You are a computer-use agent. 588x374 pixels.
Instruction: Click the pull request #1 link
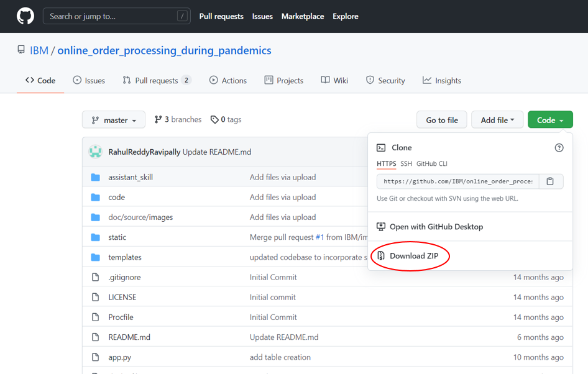pyautogui.click(x=319, y=237)
